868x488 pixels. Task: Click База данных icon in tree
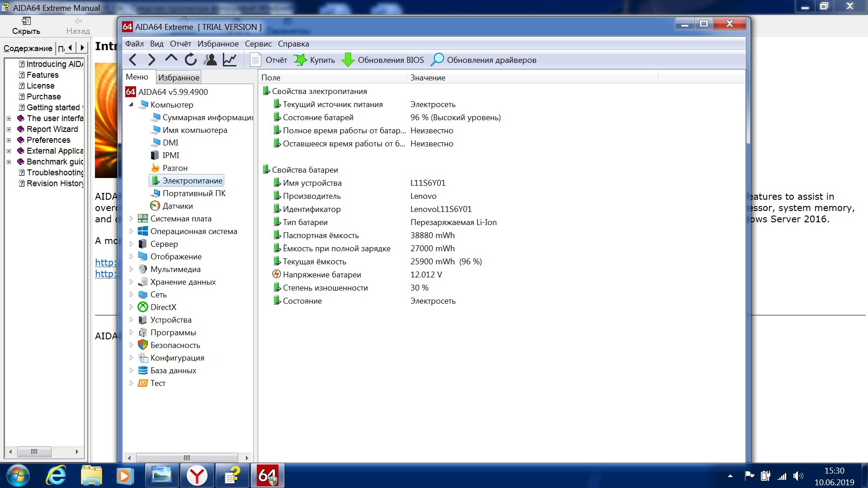[143, 370]
